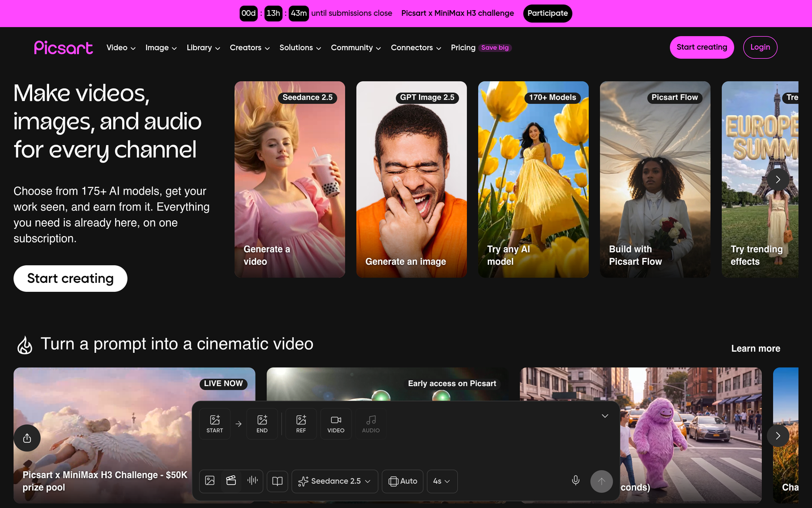Activate the microphone voice input
This screenshot has height=508, width=812.
point(576,481)
